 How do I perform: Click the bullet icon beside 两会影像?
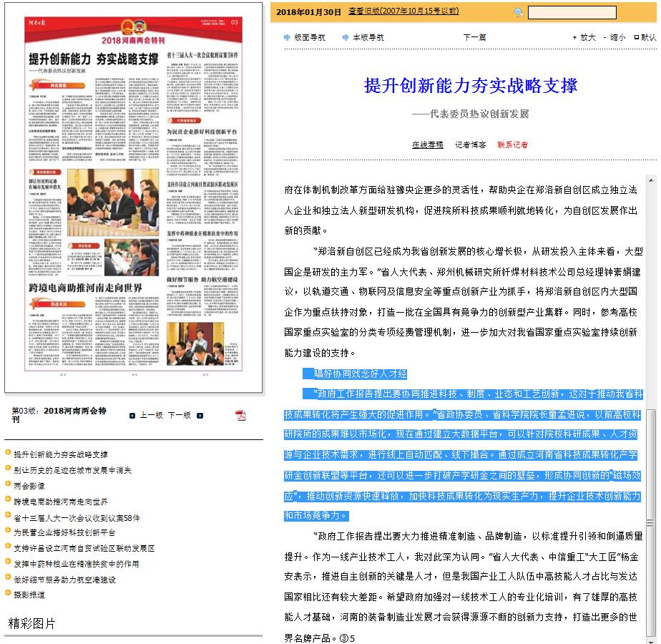pyautogui.click(x=8, y=484)
